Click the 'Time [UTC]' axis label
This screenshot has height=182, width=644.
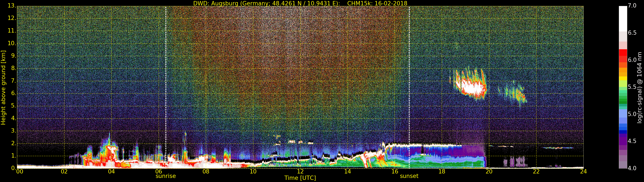click(300, 178)
